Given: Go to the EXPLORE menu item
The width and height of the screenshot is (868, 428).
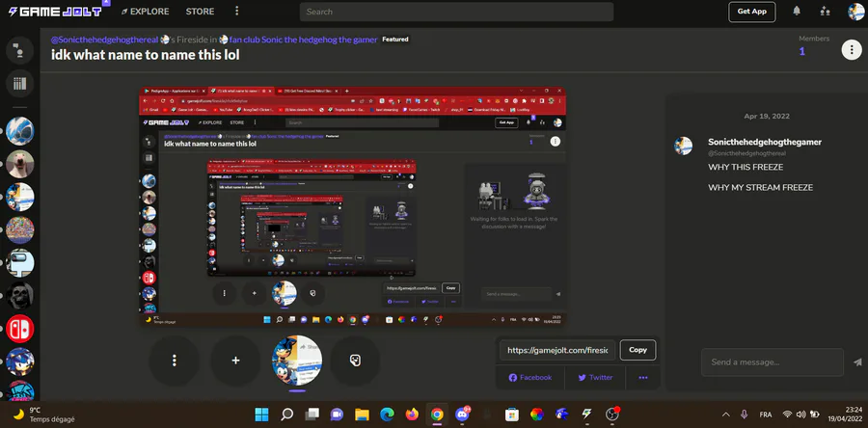Looking at the screenshot, I should tap(145, 11).
